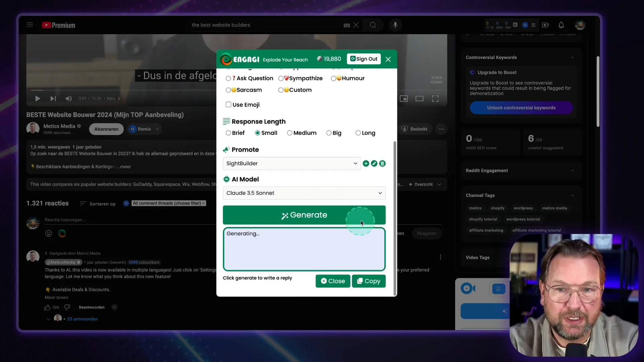
Task: Open the comment threads filter dropdown
Action: click(169, 204)
